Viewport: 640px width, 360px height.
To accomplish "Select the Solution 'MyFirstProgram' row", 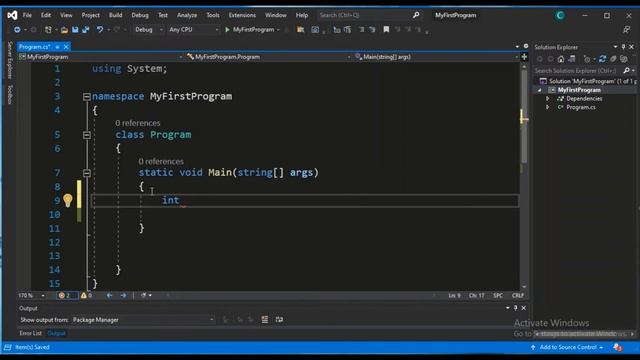I will pyautogui.click(x=587, y=81).
